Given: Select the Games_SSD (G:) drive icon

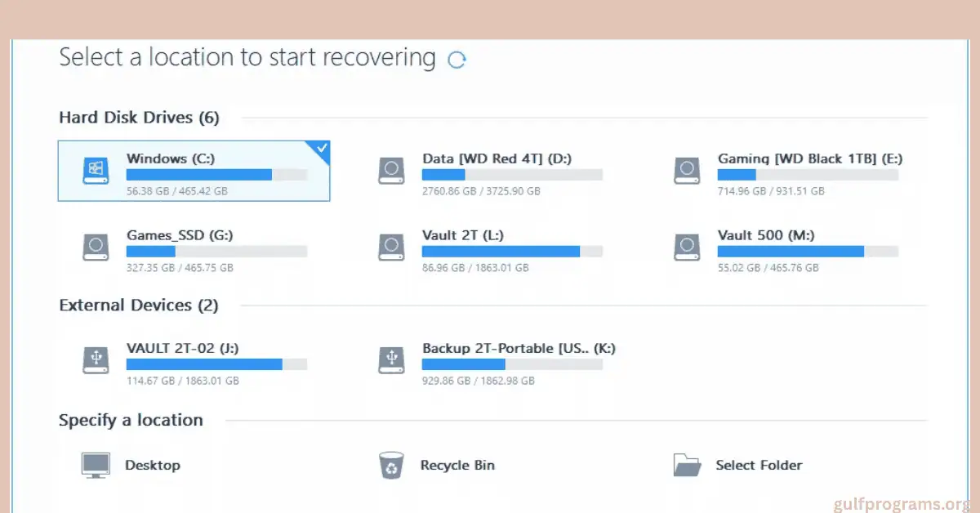Looking at the screenshot, I should 96,248.
